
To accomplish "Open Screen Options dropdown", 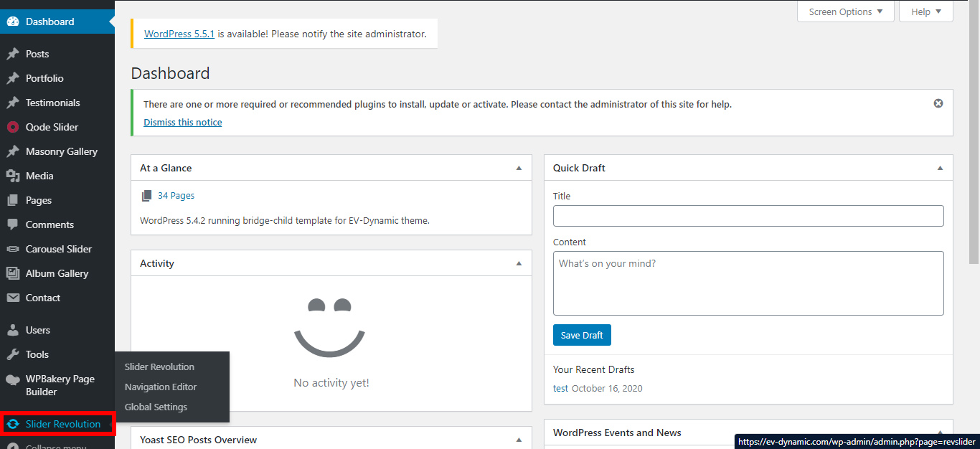I will pos(846,11).
